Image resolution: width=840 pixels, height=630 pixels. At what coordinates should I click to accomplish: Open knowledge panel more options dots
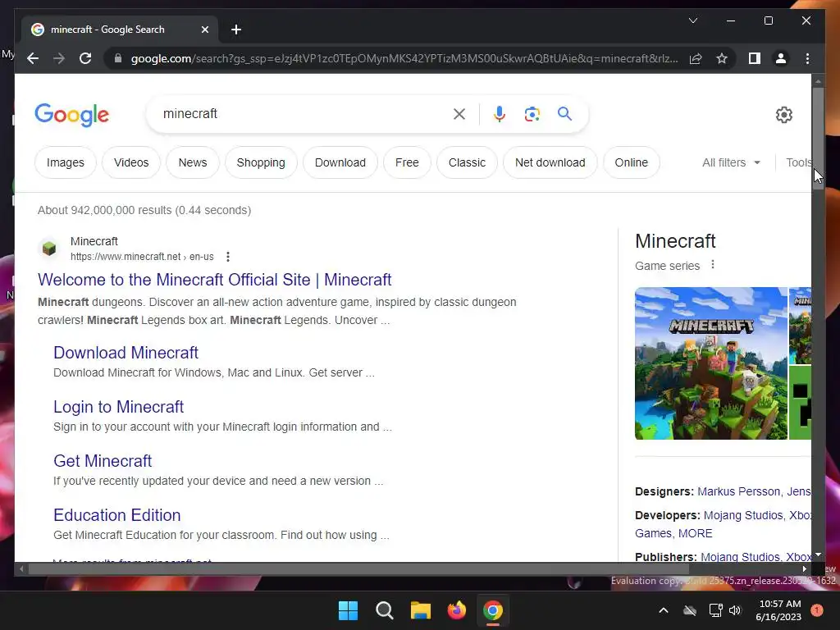point(713,265)
